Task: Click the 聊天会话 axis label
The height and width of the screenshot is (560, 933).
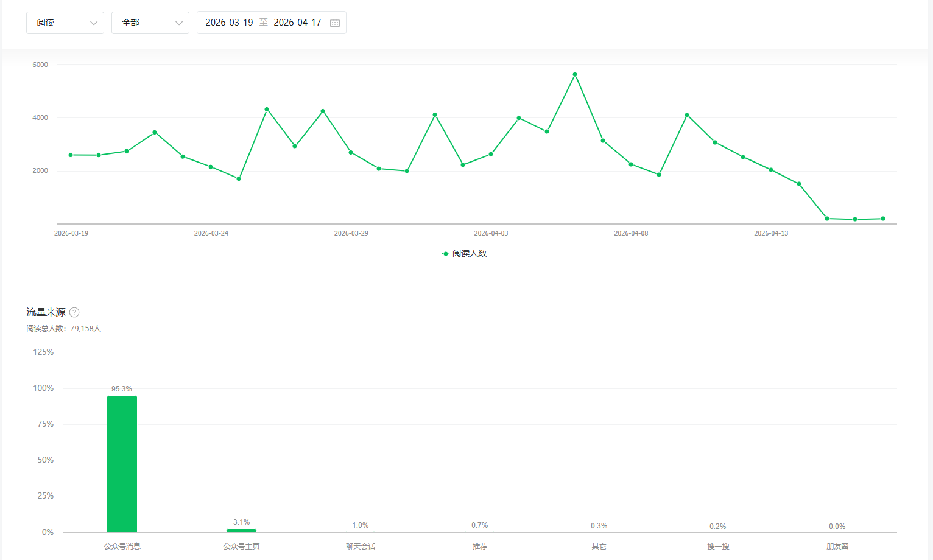Action: point(361,547)
